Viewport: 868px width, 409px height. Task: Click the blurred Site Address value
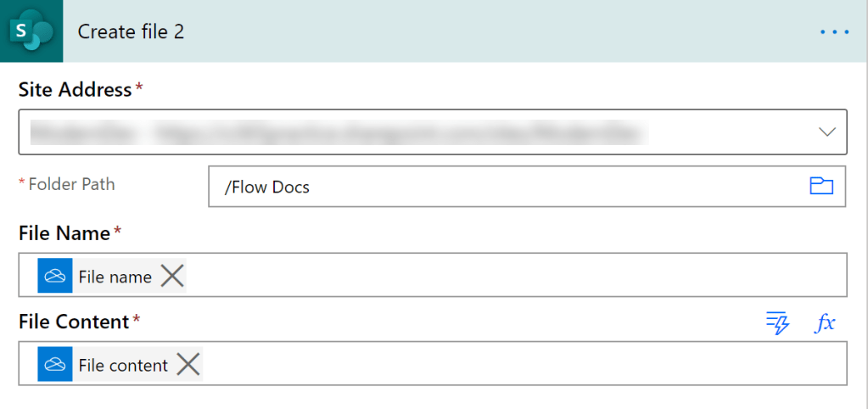339,132
